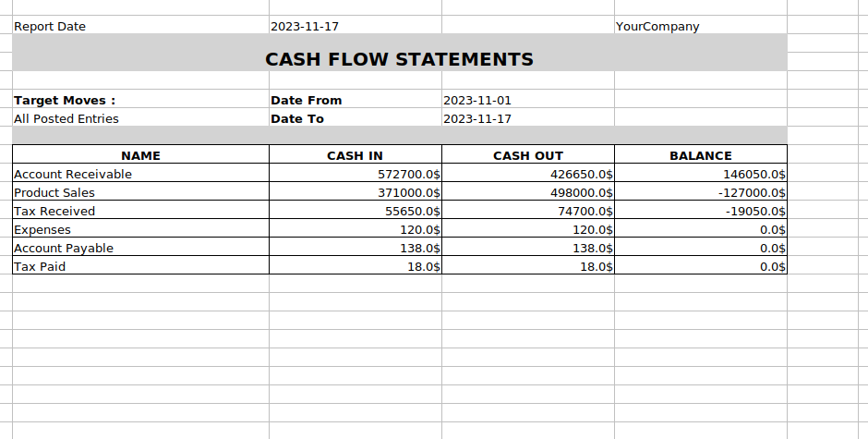Select Tax Received cash out value 74700.0$

(582, 212)
